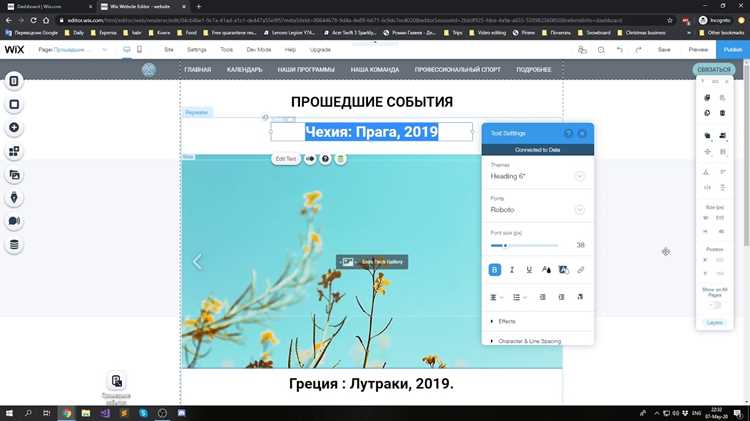The image size is (750, 421).
Task: Open the Background panel in left sidebar
Action: (x=14, y=104)
